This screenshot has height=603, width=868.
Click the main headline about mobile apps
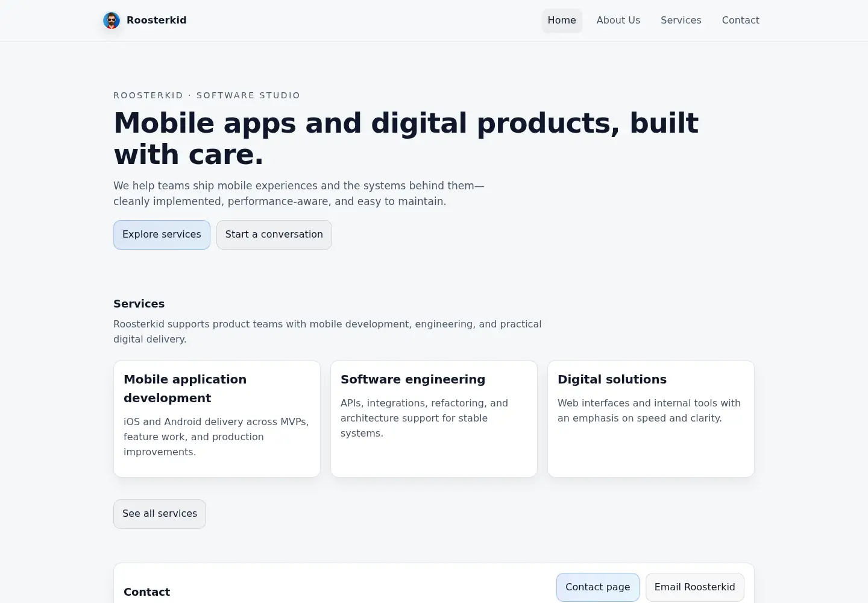tap(406, 139)
